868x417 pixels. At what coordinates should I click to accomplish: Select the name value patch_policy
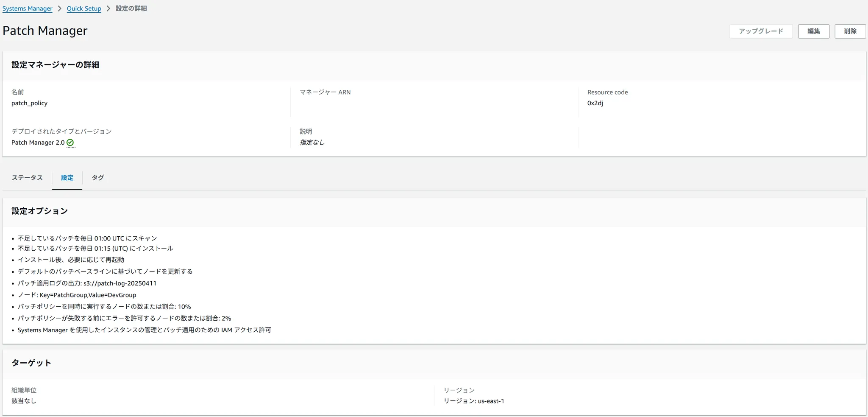pos(29,103)
